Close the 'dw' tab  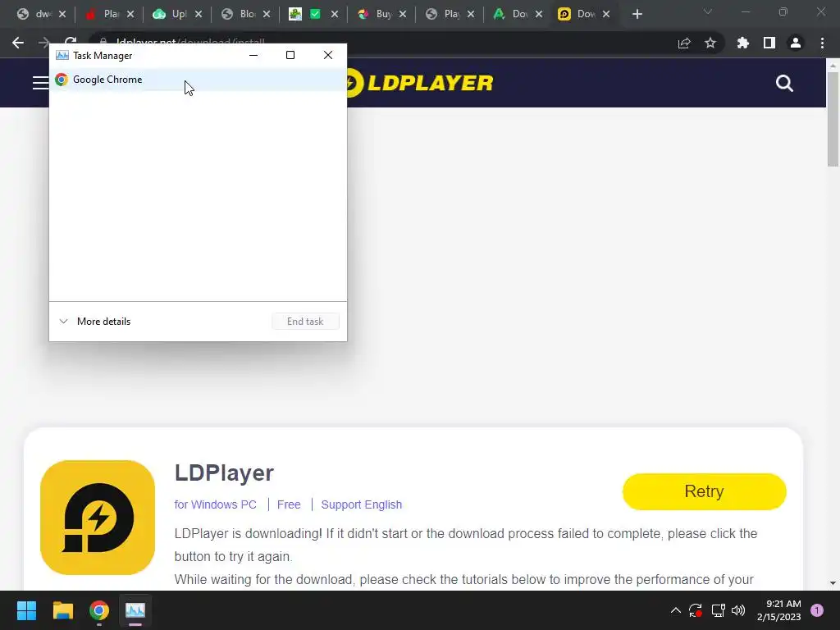(62, 15)
